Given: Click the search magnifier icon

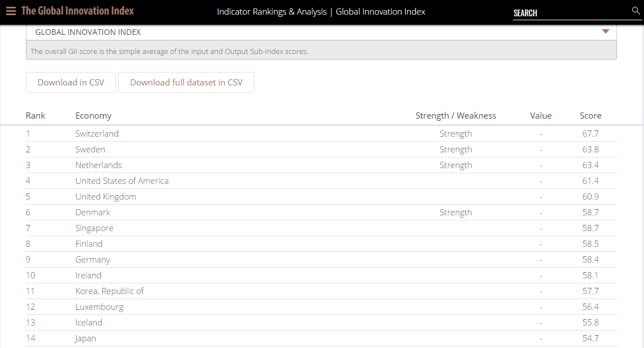Looking at the screenshot, I should coord(636,11).
